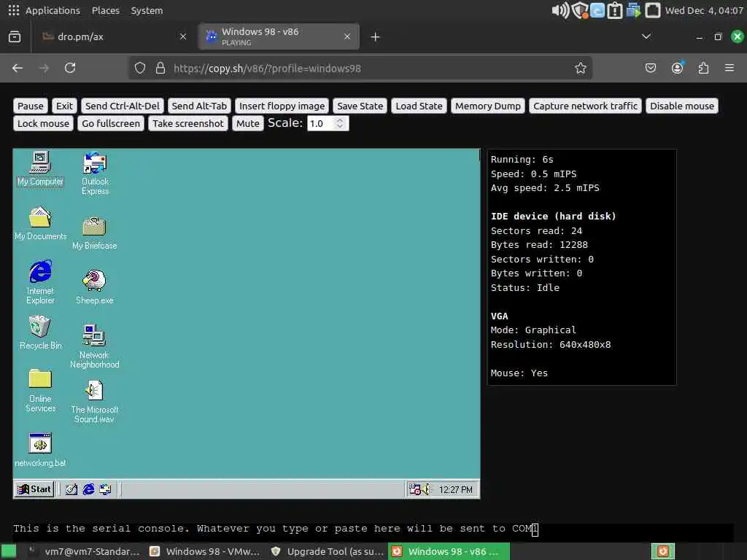Open the Firefox View icon
This screenshot has width=747, height=560.
click(x=15, y=36)
